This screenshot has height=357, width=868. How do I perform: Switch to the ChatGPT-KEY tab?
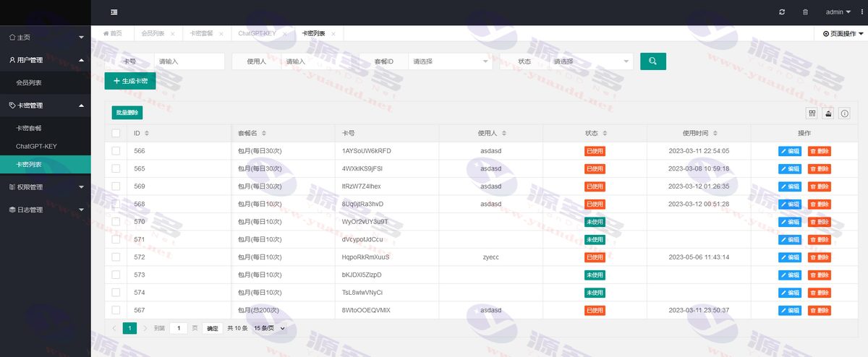[257, 34]
